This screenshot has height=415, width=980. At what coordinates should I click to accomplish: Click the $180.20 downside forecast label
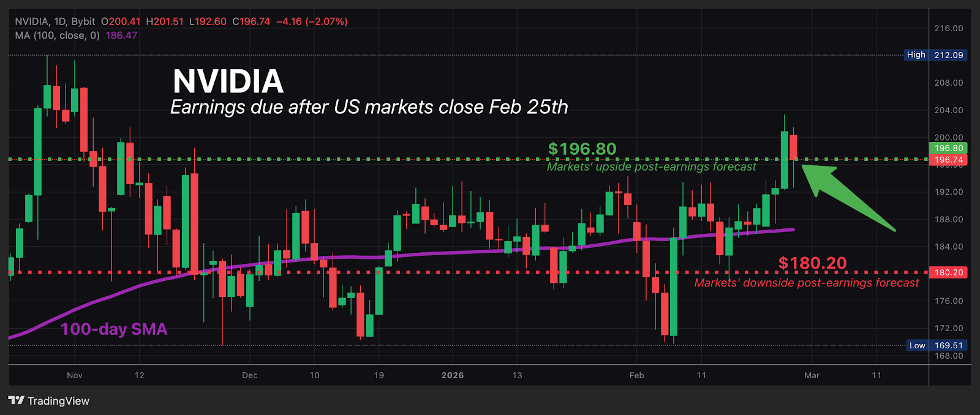(812, 263)
